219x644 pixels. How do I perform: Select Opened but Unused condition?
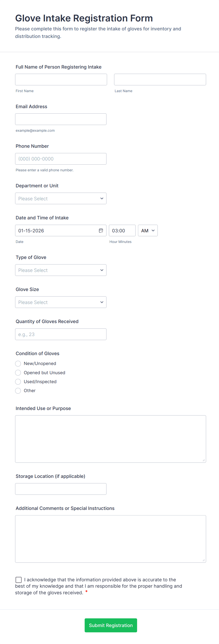point(18,373)
